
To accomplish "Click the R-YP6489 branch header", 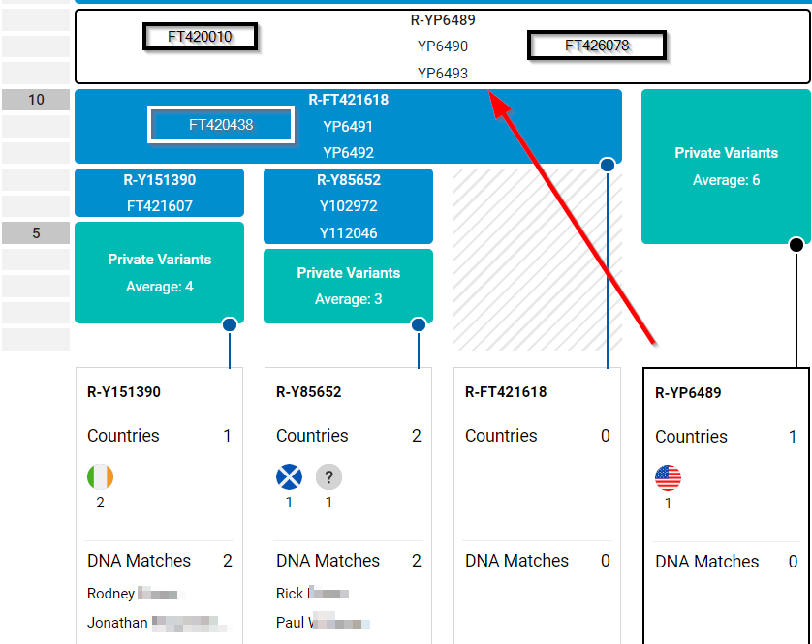I will coord(443,20).
